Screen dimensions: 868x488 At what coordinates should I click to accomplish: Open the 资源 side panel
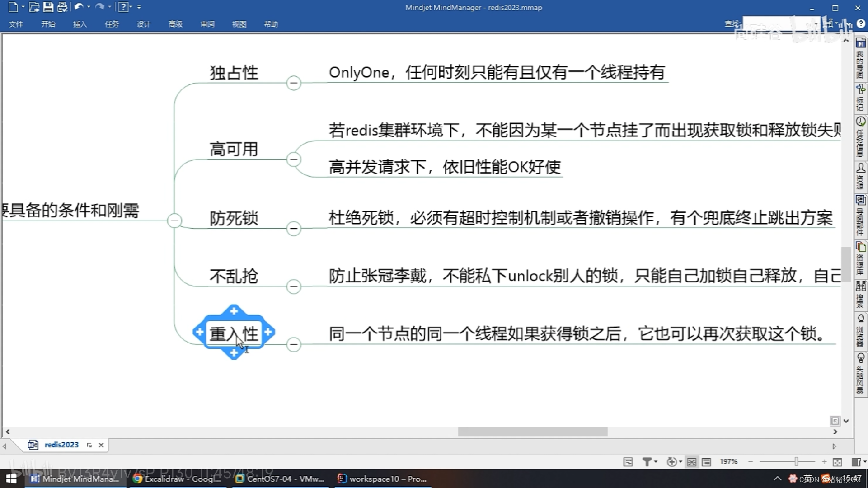pyautogui.click(x=861, y=176)
